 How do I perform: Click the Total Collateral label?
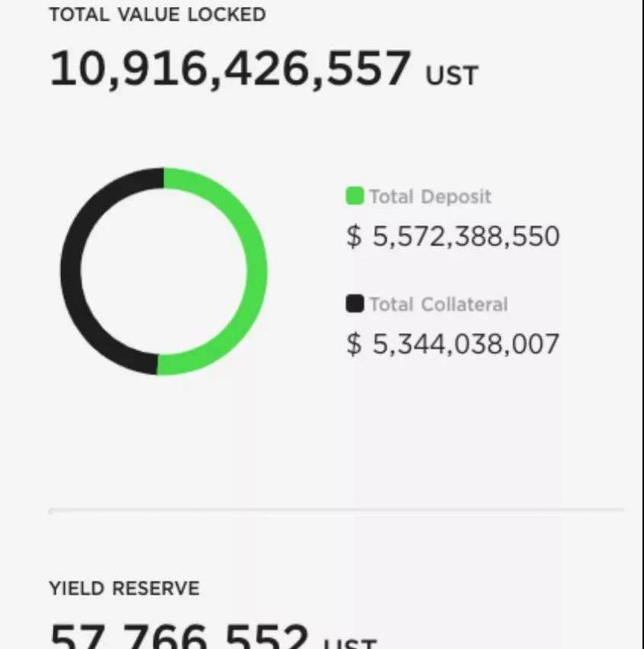438,304
